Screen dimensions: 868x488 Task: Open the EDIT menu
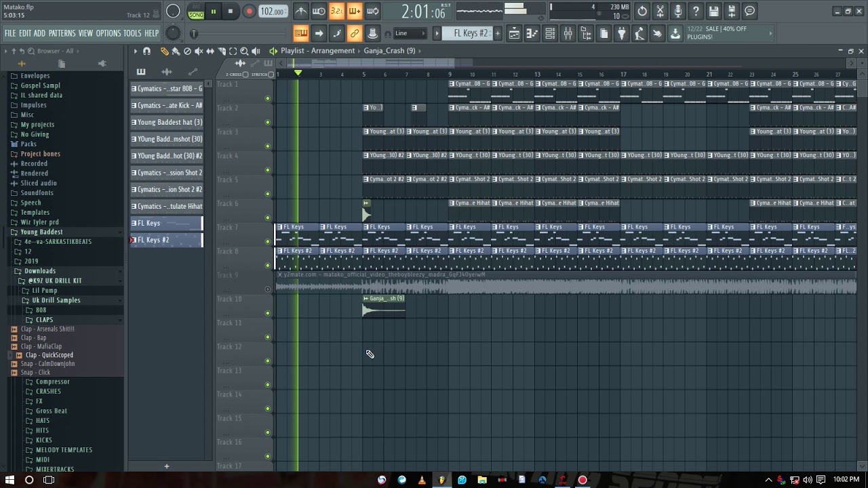tap(25, 33)
